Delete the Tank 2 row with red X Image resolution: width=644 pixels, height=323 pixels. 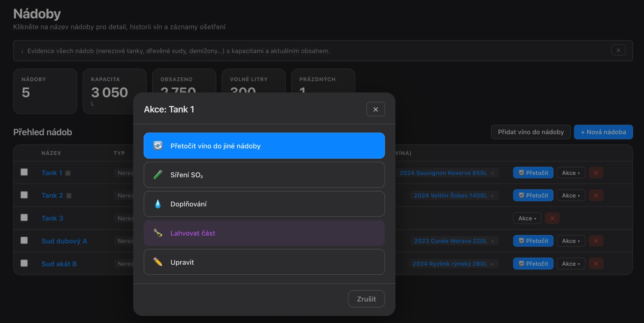tap(596, 195)
